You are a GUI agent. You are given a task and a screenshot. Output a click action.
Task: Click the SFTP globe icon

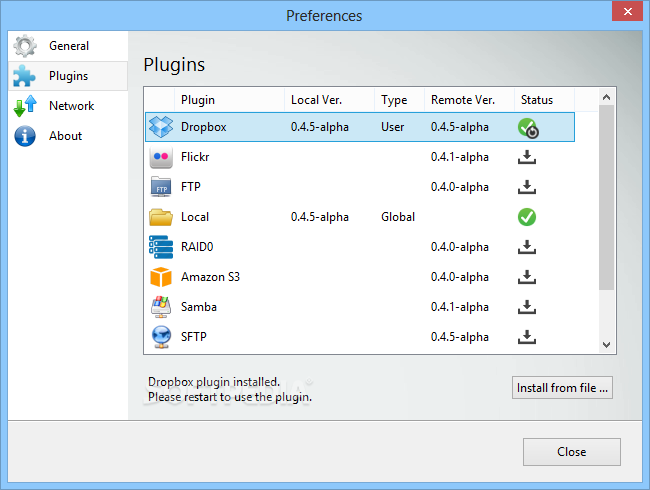click(x=161, y=337)
